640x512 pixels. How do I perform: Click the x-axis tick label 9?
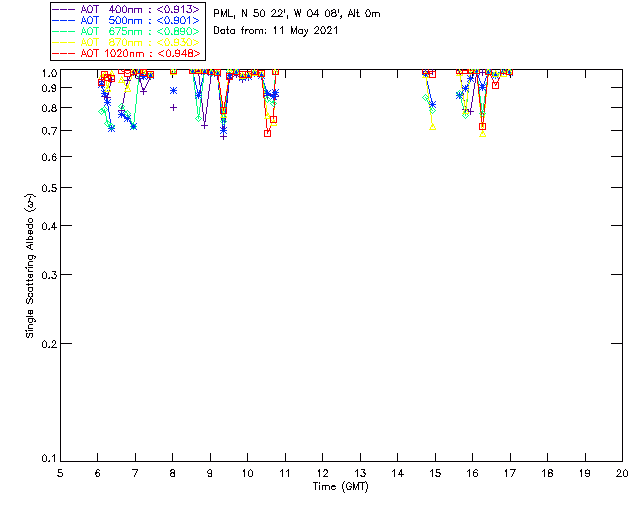pyautogui.click(x=210, y=473)
